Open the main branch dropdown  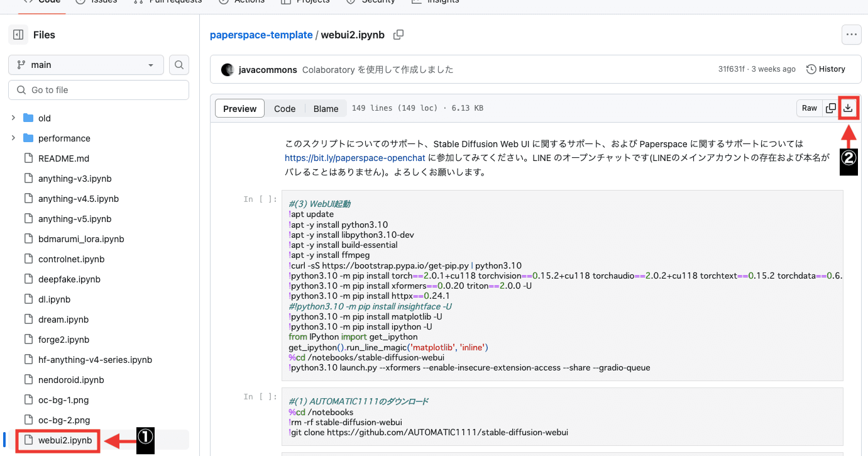tap(85, 65)
